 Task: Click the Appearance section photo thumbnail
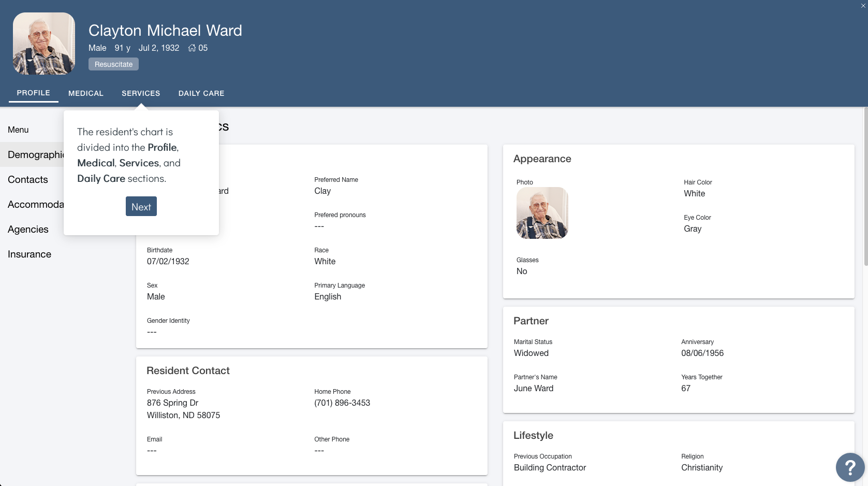click(542, 213)
